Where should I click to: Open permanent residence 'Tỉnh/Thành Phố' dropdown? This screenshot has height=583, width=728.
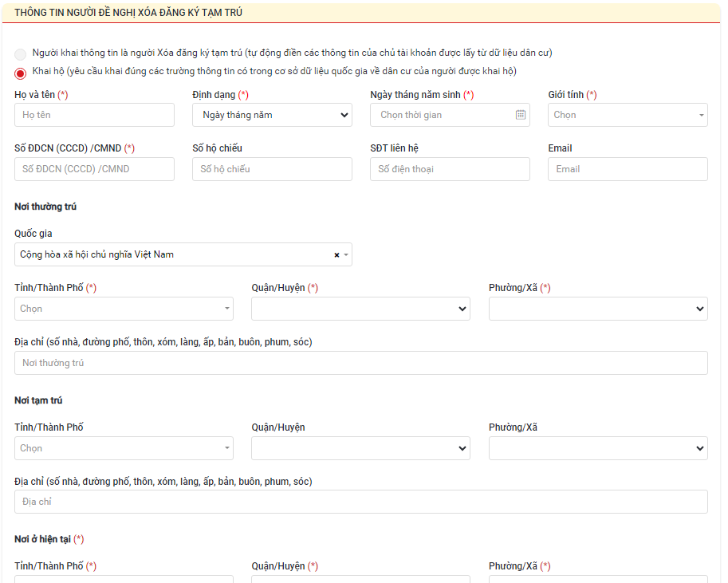124,309
